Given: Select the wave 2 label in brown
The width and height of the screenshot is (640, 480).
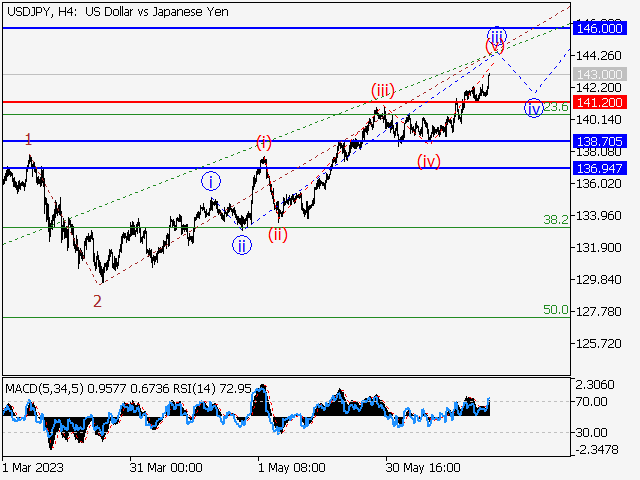Looking at the screenshot, I should [97, 301].
